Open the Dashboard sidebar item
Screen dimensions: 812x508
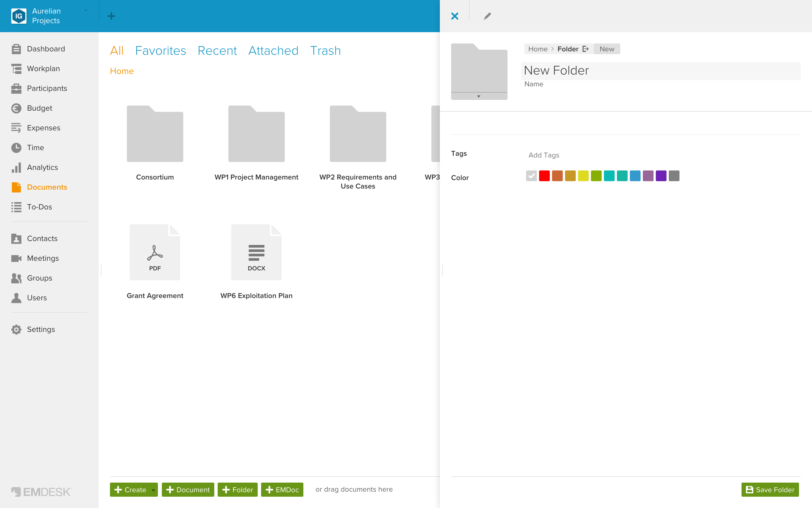click(38, 49)
